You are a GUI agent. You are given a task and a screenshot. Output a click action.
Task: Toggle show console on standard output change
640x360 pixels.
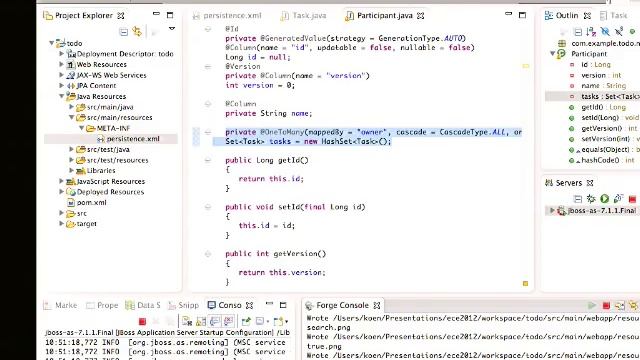215,322
